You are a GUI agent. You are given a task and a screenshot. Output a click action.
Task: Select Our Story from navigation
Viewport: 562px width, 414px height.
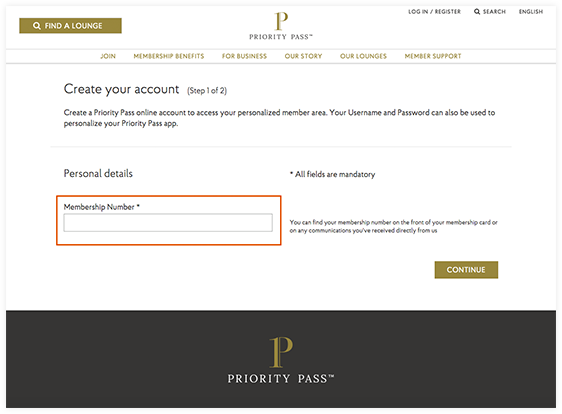[x=304, y=56]
